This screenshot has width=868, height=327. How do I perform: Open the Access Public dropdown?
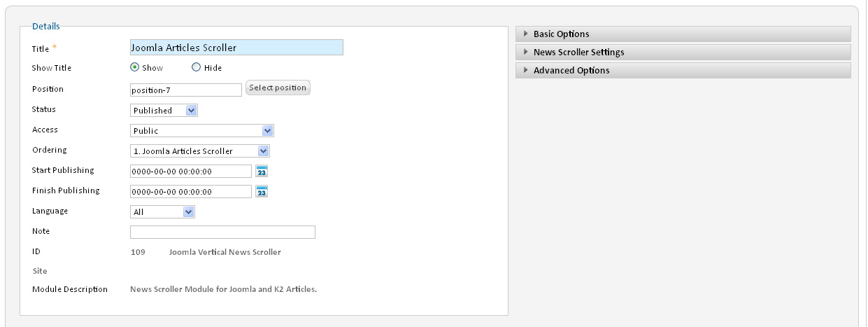click(x=202, y=130)
